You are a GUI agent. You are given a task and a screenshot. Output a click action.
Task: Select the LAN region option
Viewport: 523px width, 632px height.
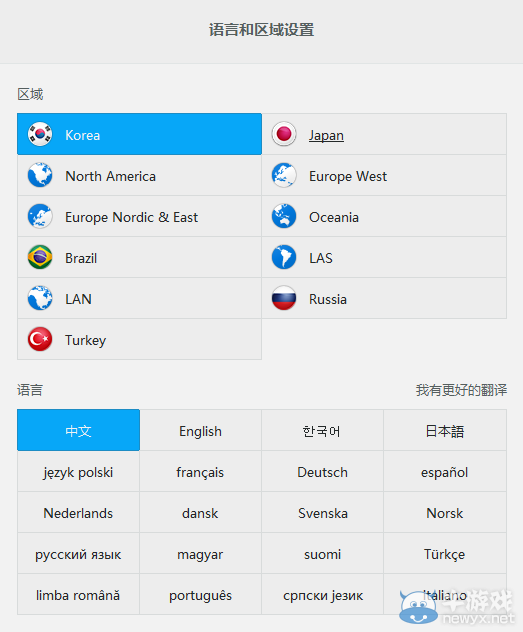click(139, 298)
